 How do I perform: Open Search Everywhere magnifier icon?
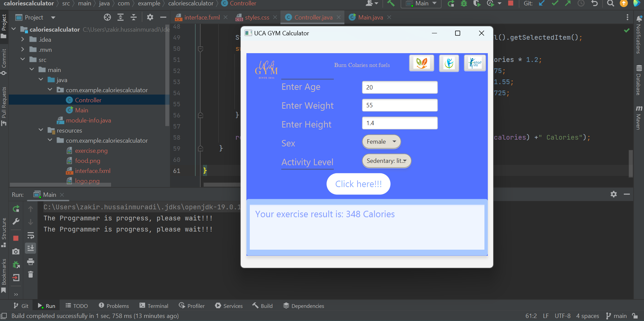(610, 3)
